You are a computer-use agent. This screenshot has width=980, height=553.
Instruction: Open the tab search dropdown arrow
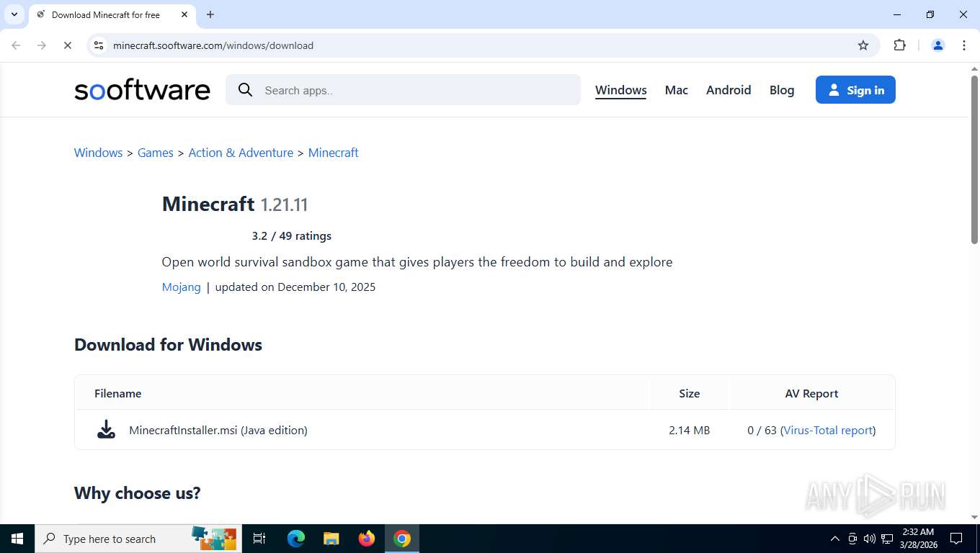(x=14, y=14)
